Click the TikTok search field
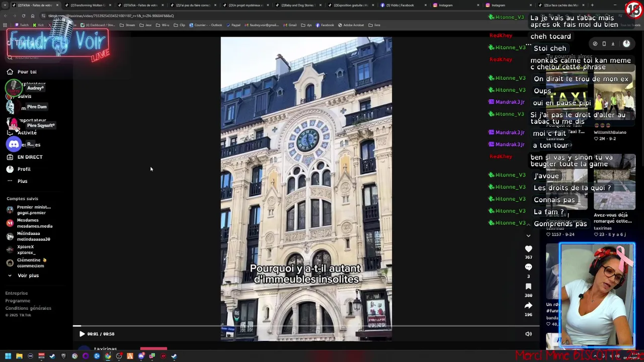 35,58
